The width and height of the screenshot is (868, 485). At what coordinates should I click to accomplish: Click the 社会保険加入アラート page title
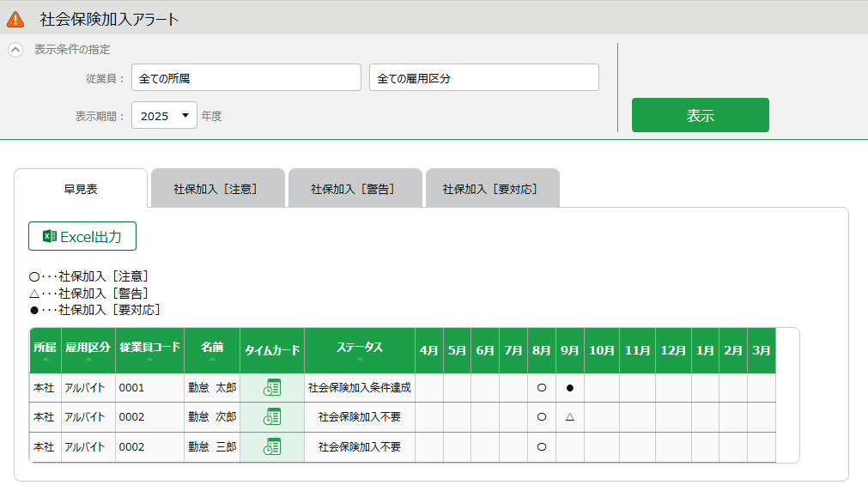[x=109, y=20]
